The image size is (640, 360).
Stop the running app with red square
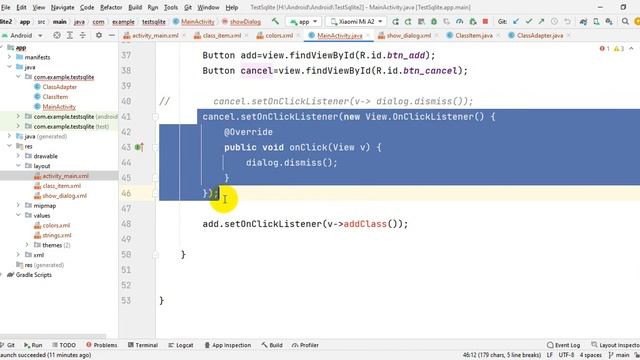point(485,21)
